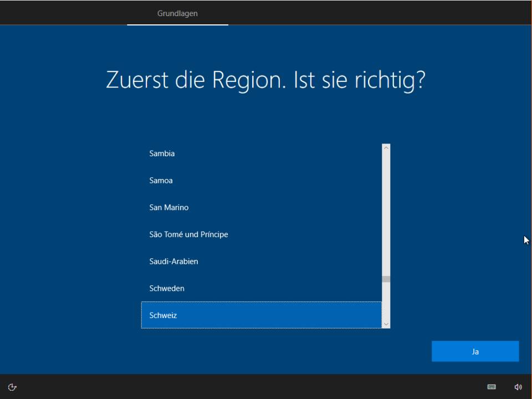Click the scrollbar track below the thumb

pos(386,301)
